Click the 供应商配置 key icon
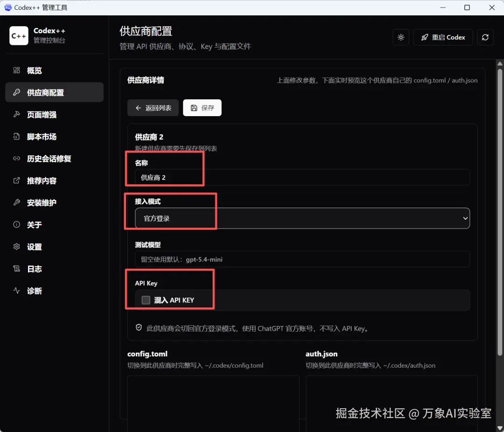Image resolution: width=504 pixels, height=432 pixels. click(16, 92)
